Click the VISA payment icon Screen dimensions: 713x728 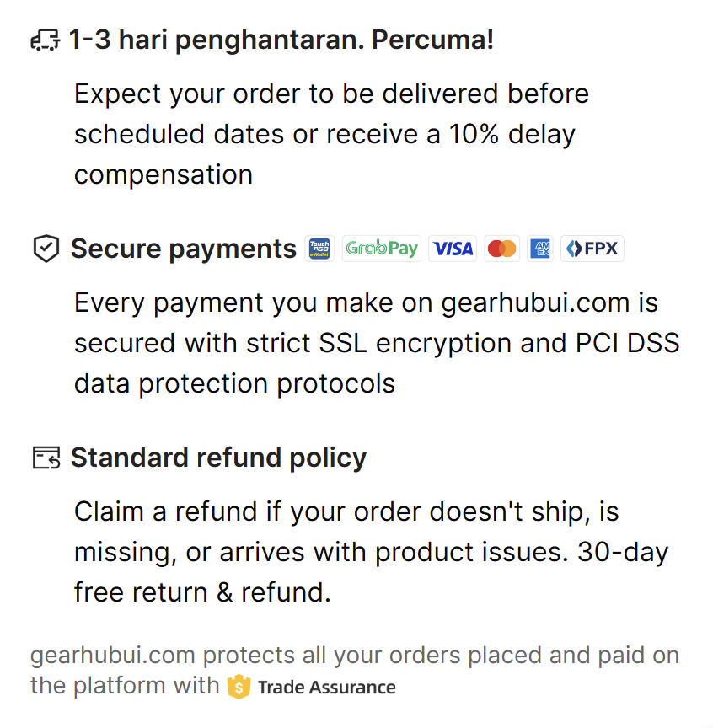[x=453, y=249]
